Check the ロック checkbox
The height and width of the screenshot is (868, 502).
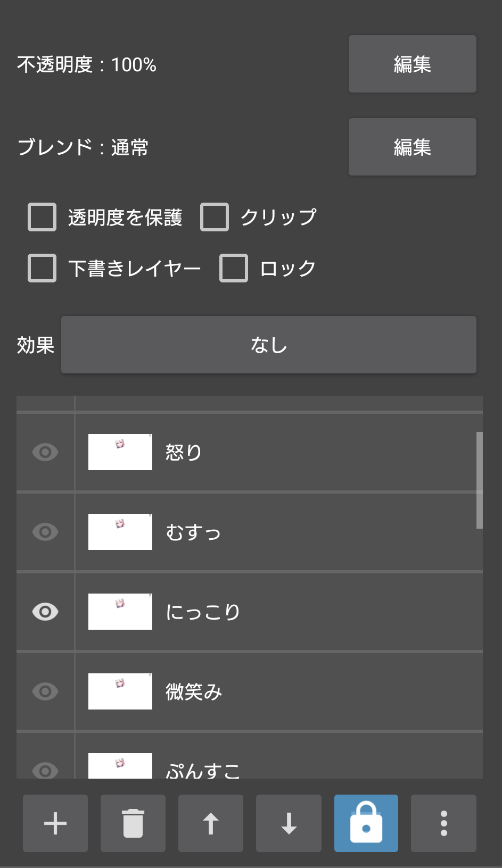click(x=234, y=268)
